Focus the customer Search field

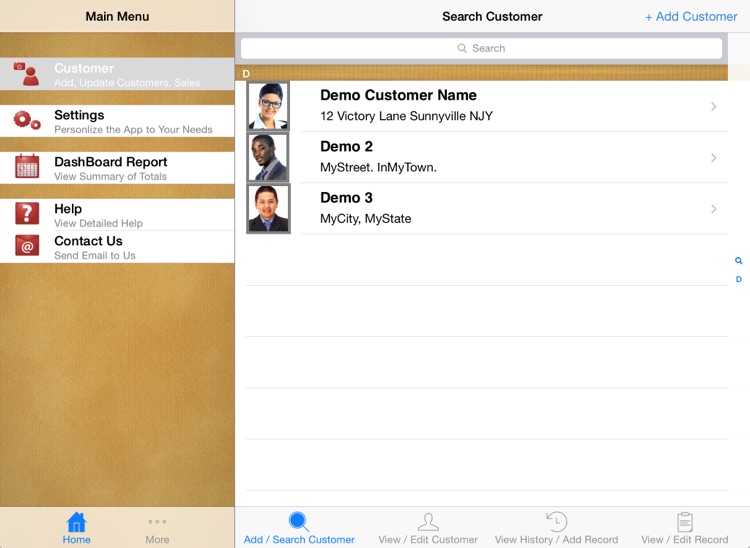click(481, 48)
